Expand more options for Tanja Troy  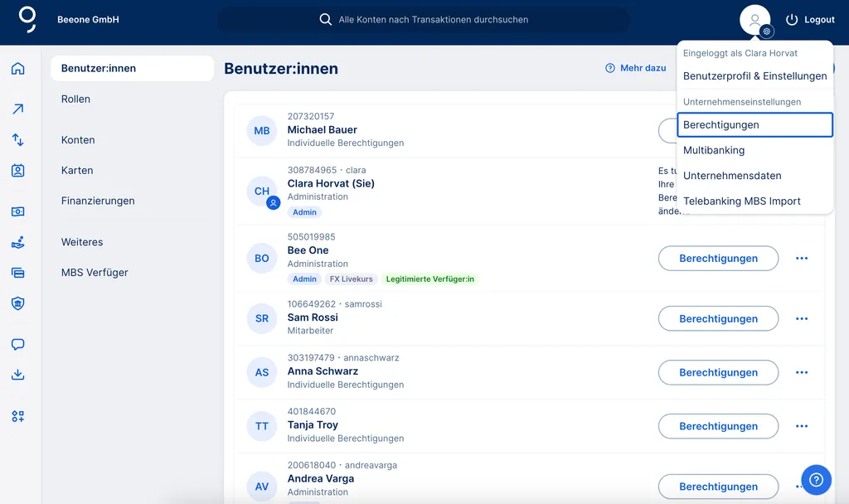click(x=801, y=426)
